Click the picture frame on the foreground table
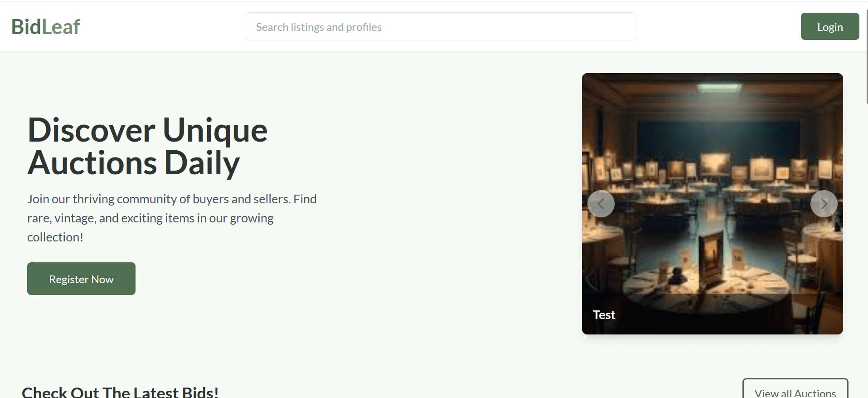Viewport: 868px width, 398px height. click(711, 253)
